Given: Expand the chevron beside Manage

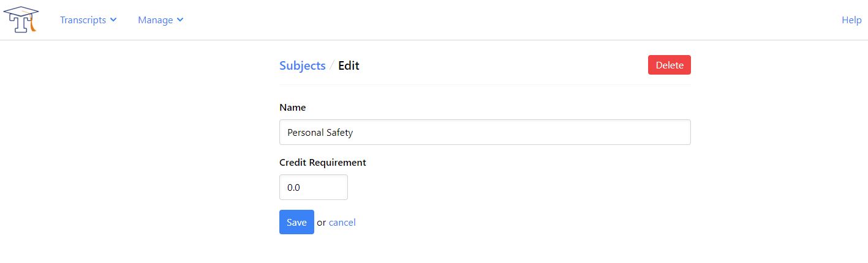Looking at the screenshot, I should pyautogui.click(x=180, y=20).
